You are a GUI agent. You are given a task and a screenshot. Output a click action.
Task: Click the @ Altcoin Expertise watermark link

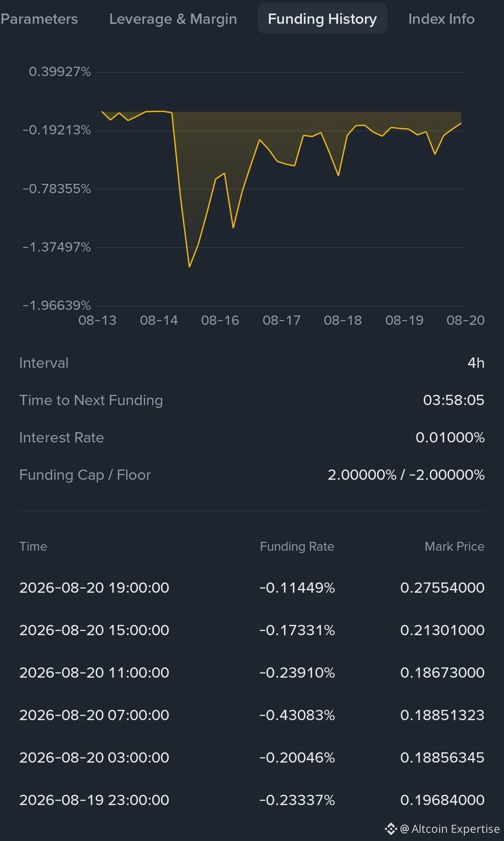(450, 829)
